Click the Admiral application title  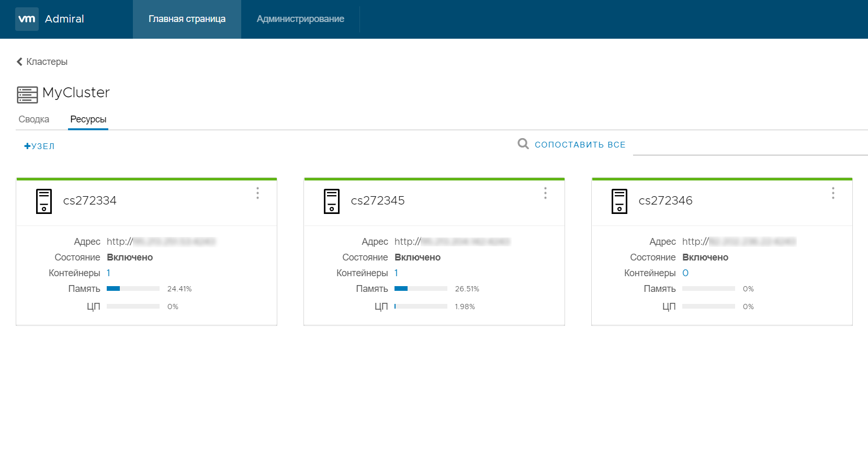pos(64,19)
